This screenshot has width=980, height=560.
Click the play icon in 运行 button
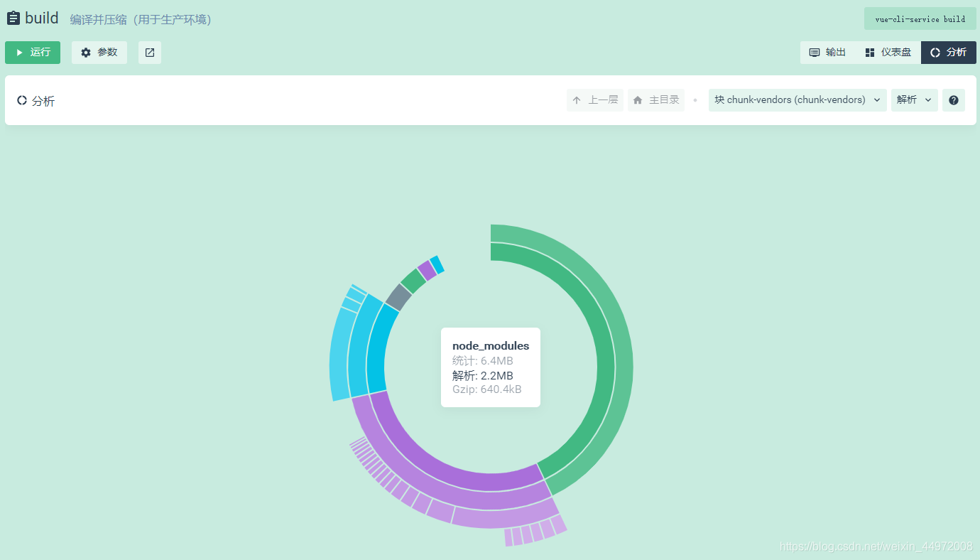click(x=20, y=53)
